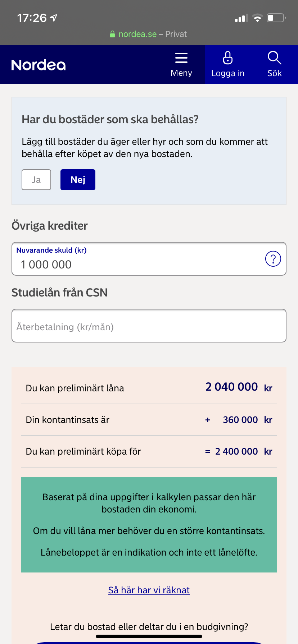Tap the home indicator bar at bottom
Screen dimensions: 298x644
coord(149,636)
